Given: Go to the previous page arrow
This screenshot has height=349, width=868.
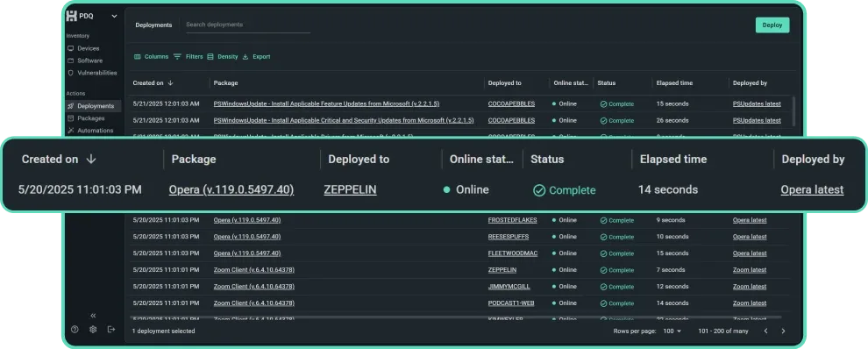Looking at the screenshot, I should 765,331.
